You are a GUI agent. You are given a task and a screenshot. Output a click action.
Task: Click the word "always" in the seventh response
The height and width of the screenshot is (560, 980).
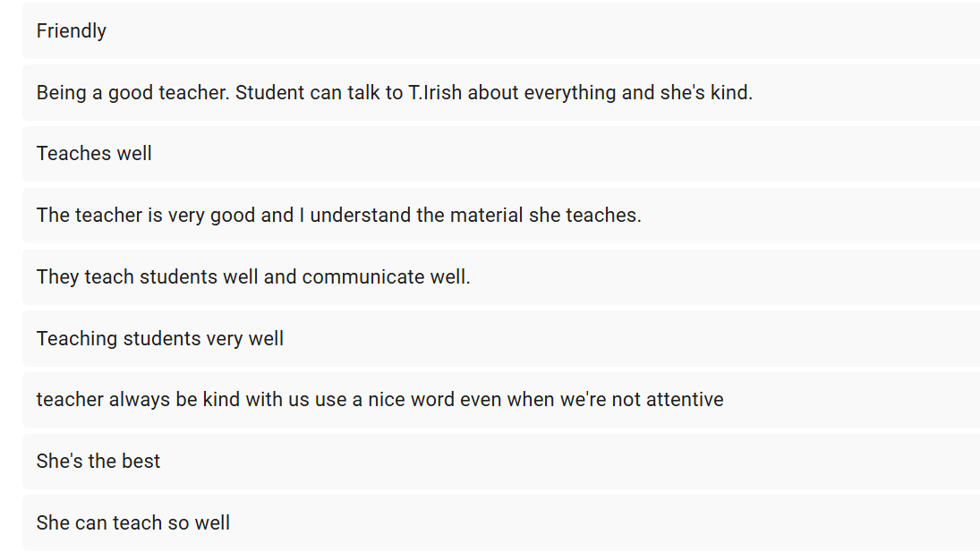coord(140,400)
